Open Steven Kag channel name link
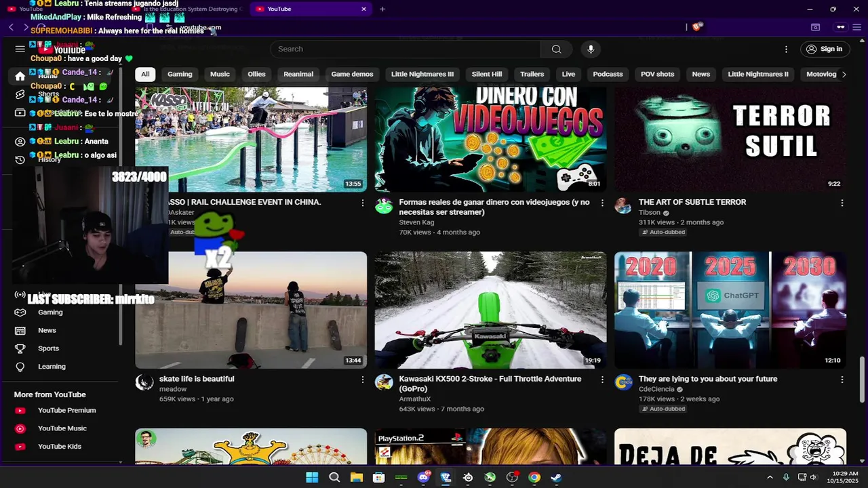 pyautogui.click(x=416, y=222)
